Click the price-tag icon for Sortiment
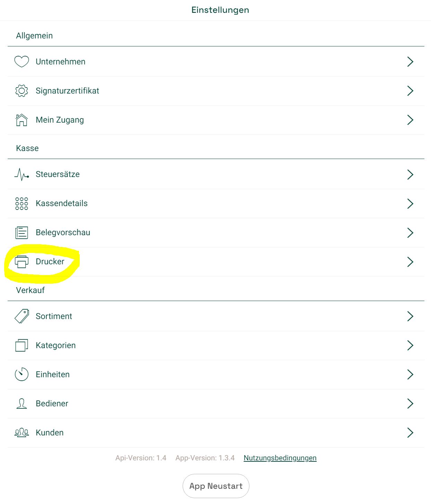Screen dimensions: 431x504 21,316
